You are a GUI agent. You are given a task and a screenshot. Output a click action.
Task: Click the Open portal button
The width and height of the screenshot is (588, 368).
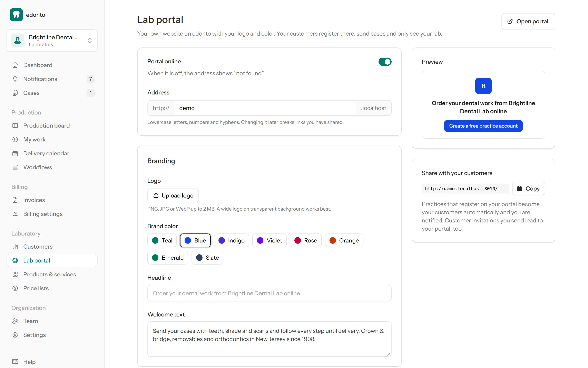(528, 21)
